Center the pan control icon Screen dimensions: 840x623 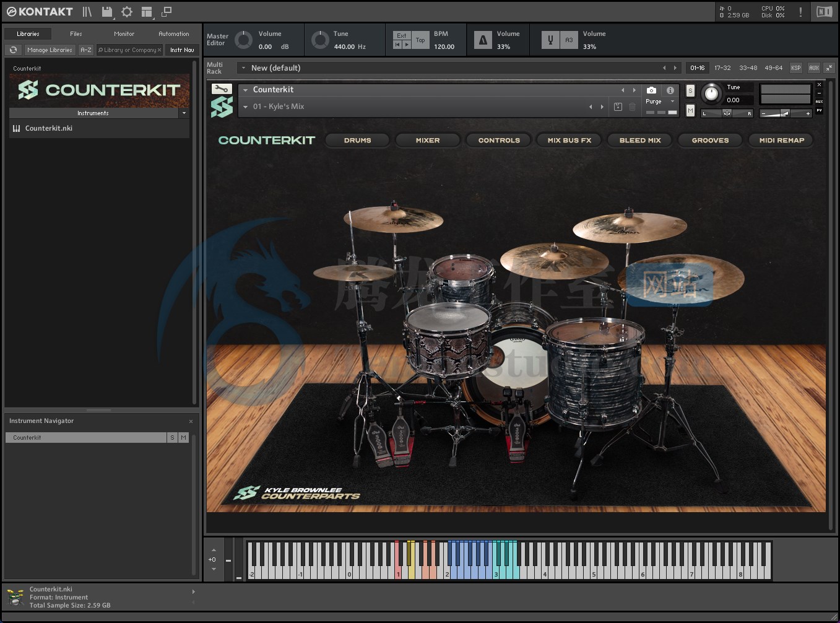tap(727, 113)
